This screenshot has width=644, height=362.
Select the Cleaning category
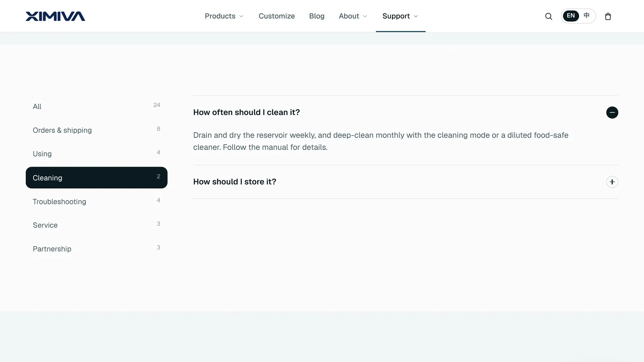pyautogui.click(x=97, y=177)
